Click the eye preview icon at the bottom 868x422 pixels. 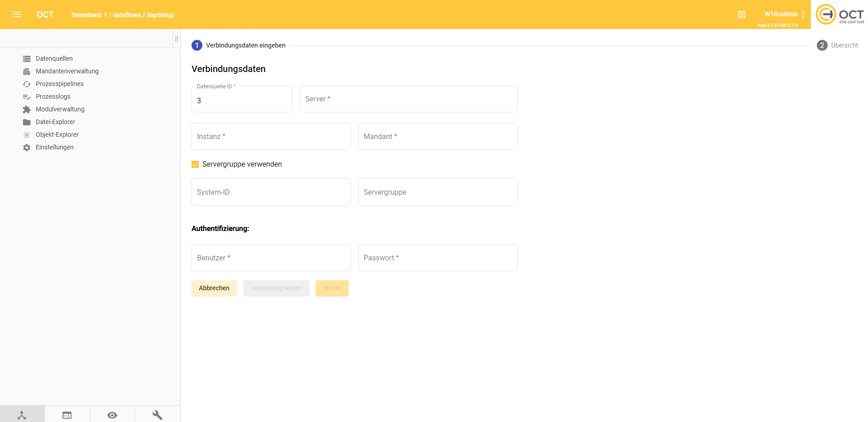[x=112, y=414]
